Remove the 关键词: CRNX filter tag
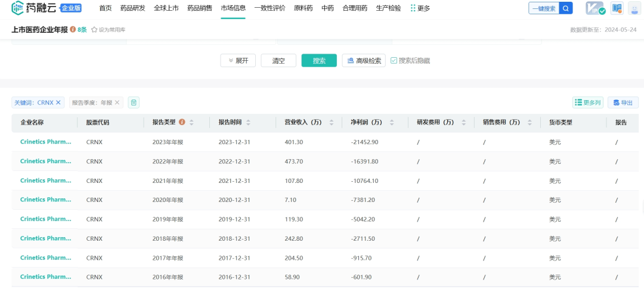 pyautogui.click(x=58, y=102)
